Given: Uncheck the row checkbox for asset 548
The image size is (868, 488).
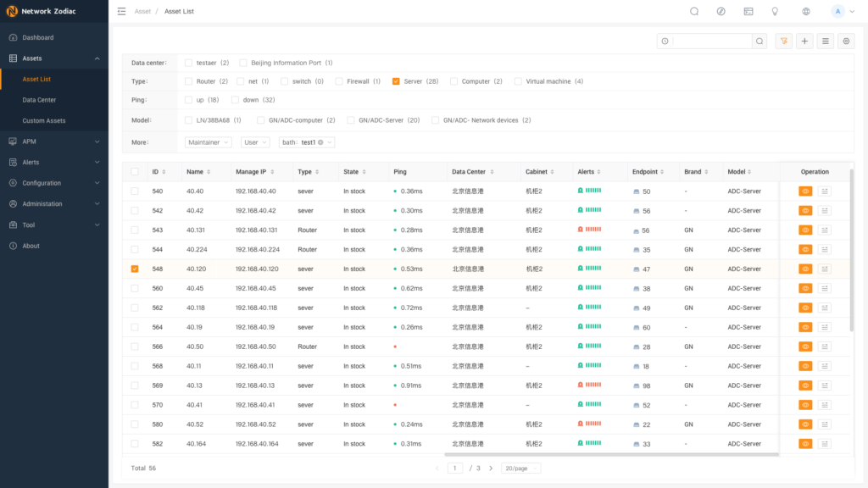Looking at the screenshot, I should pos(135,269).
